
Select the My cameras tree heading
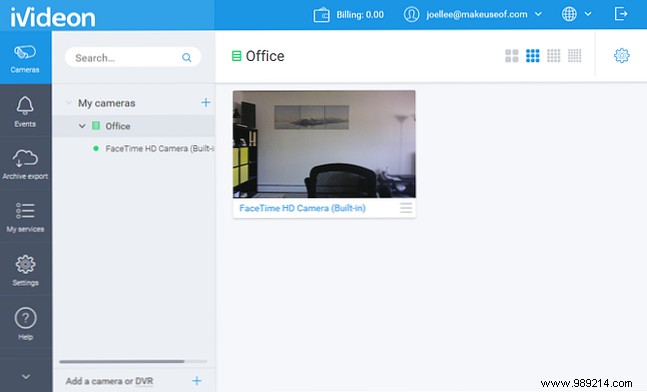pos(106,103)
